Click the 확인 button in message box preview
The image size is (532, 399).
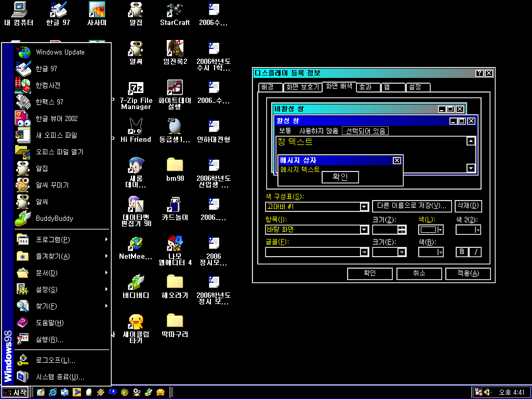340,177
